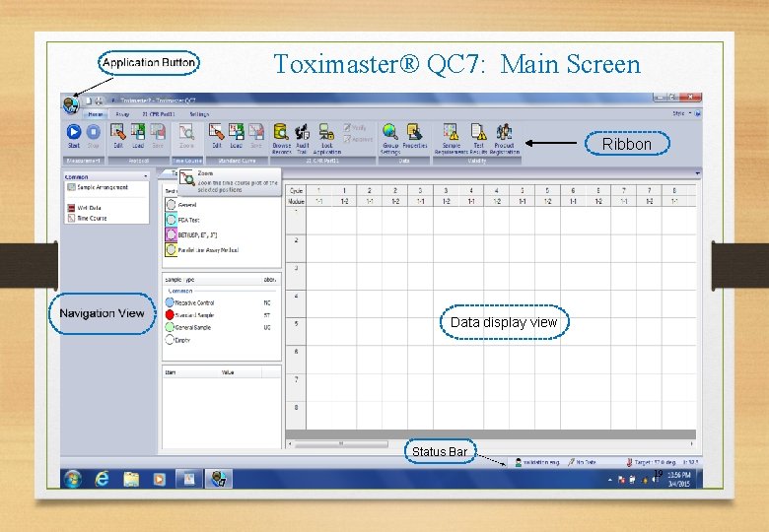The width and height of the screenshot is (769, 532).
Task: Select the BET(USP, EP, JP) test type
Action: pyautogui.click(x=191, y=234)
